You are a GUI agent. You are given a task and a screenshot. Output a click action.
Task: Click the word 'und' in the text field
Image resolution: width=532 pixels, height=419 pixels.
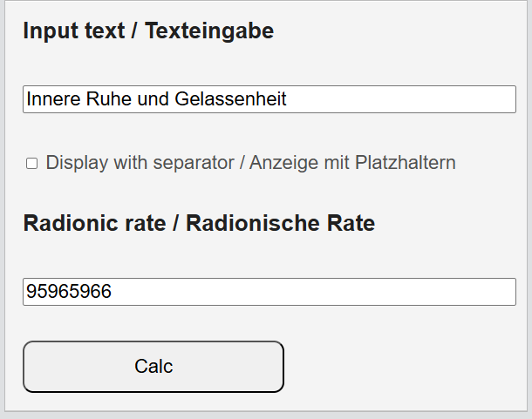tap(153, 99)
